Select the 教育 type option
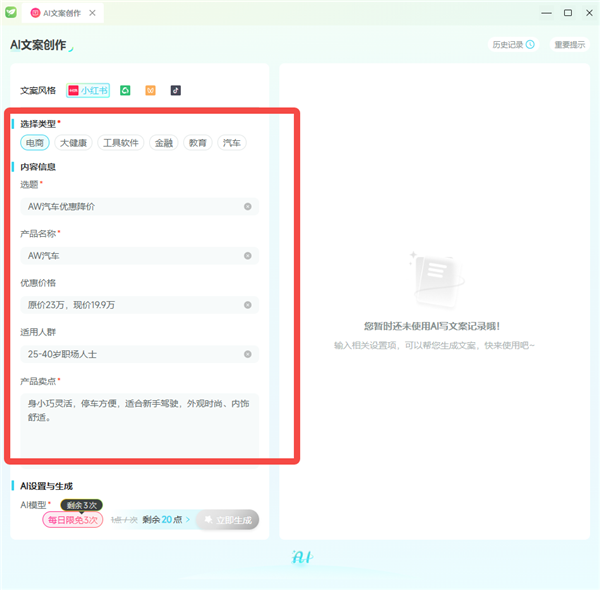600x590 pixels. coord(198,143)
